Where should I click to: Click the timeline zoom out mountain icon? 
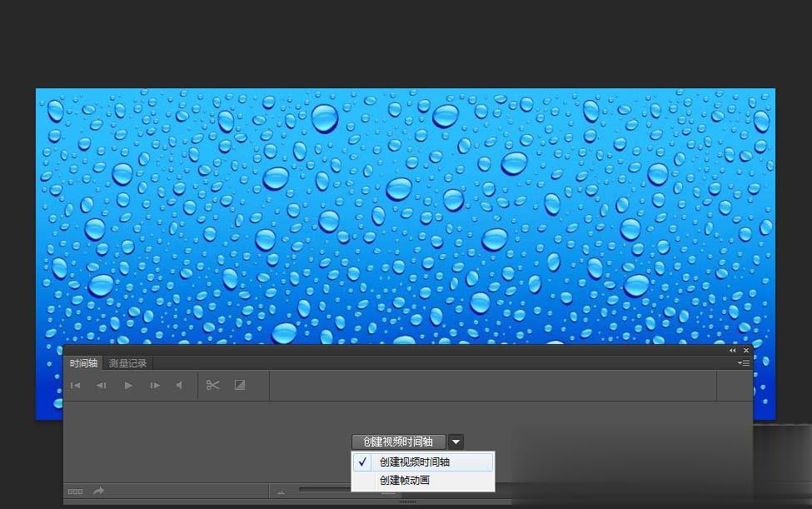281,492
